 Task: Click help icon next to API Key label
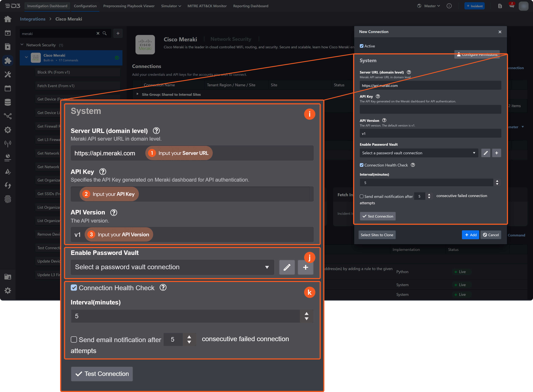click(378, 96)
